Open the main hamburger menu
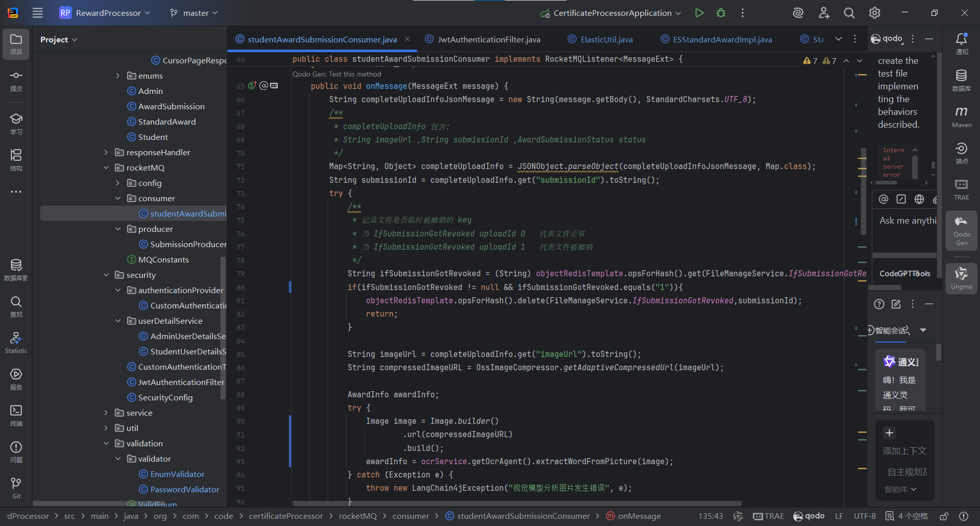The width and height of the screenshot is (980, 526). pos(38,13)
